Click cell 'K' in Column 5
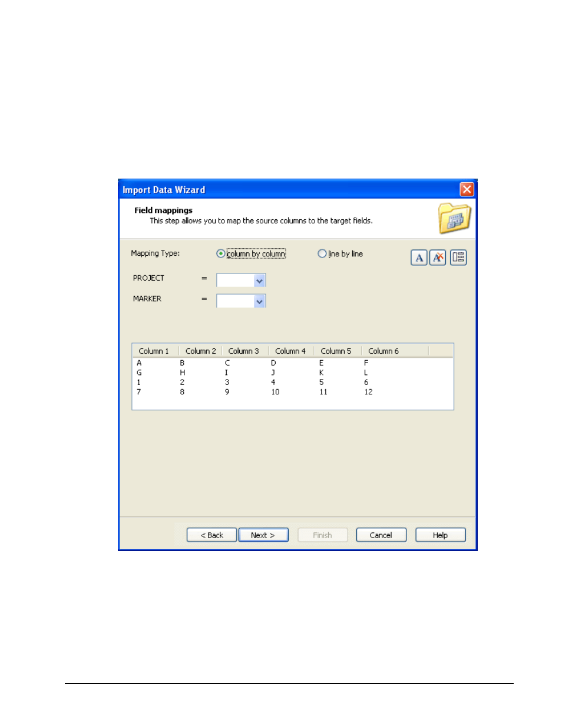The image size is (562, 728). (321, 373)
